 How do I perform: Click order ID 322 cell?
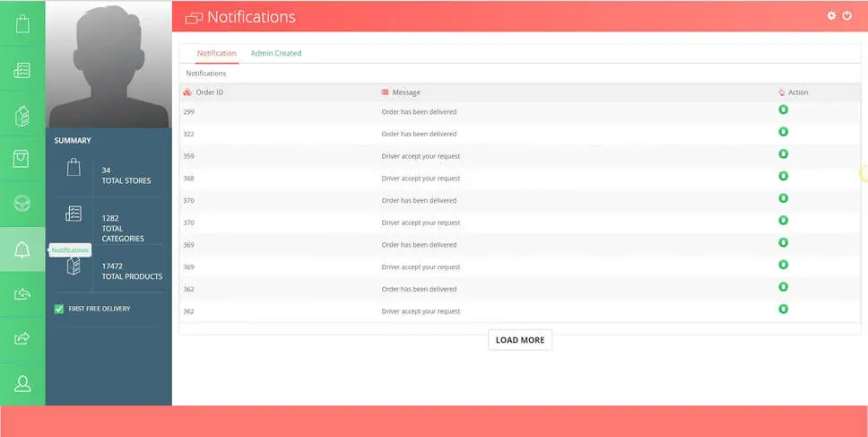pos(188,134)
